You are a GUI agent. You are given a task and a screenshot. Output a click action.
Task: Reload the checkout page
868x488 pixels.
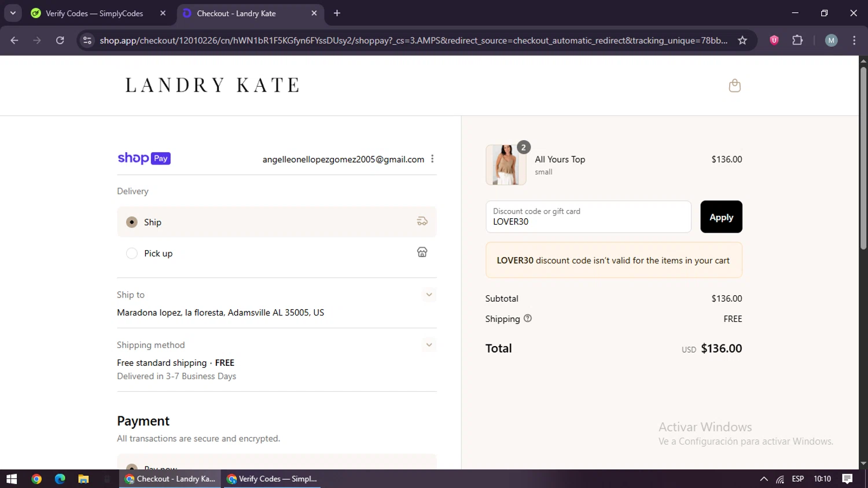tap(60, 41)
